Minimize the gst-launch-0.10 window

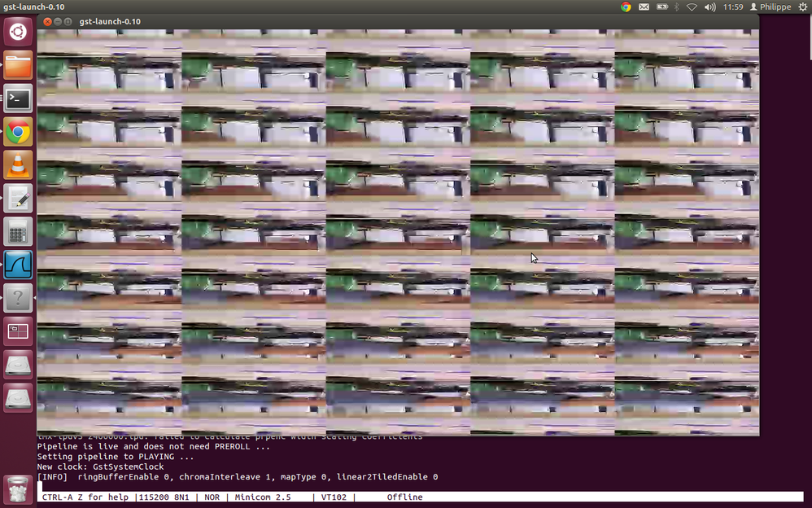(58, 21)
